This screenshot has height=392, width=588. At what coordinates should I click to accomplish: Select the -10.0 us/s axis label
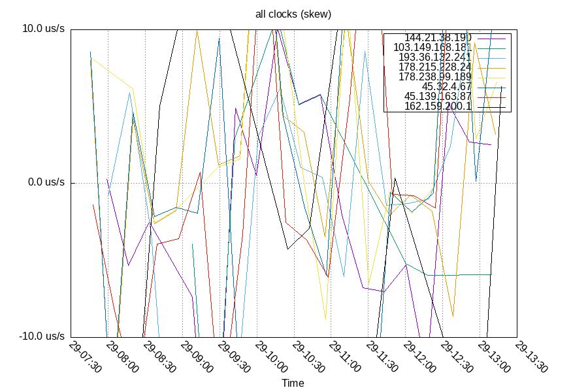coord(41,336)
